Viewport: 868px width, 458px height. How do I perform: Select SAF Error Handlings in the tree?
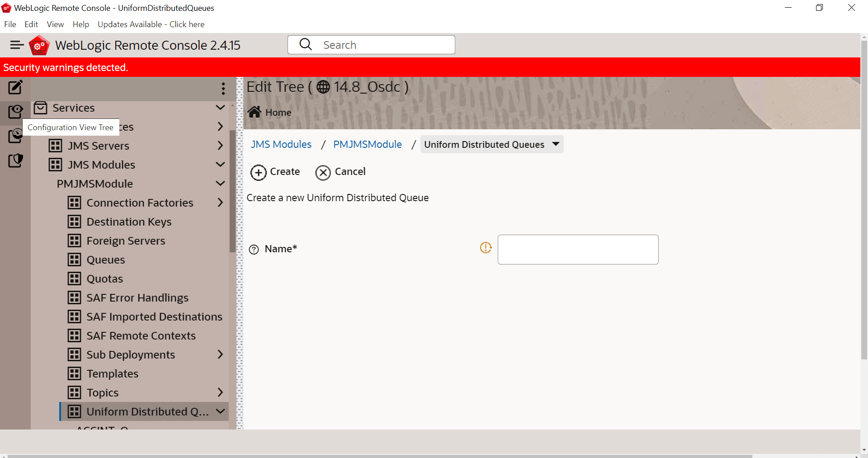[138, 297]
